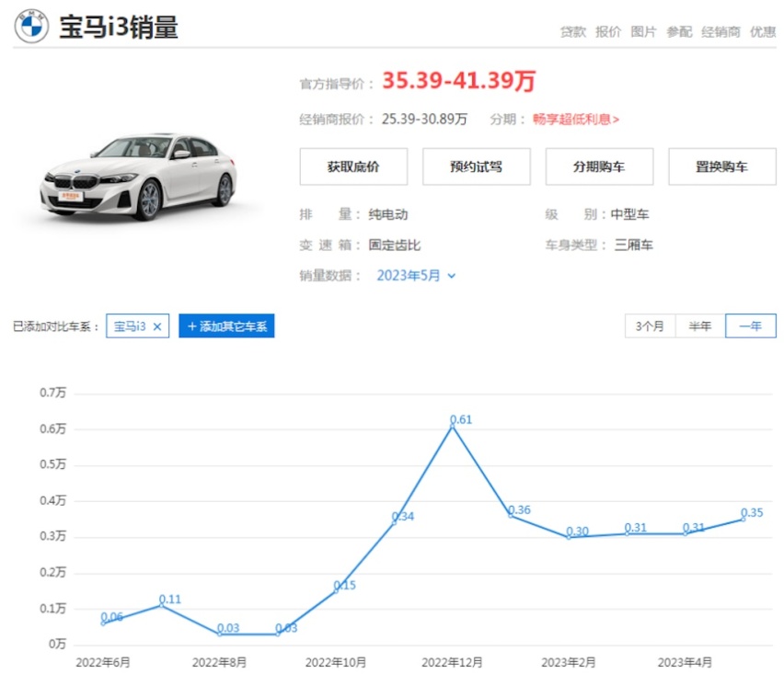Open the 参配 link
The height and width of the screenshot is (674, 784).
pos(679,32)
